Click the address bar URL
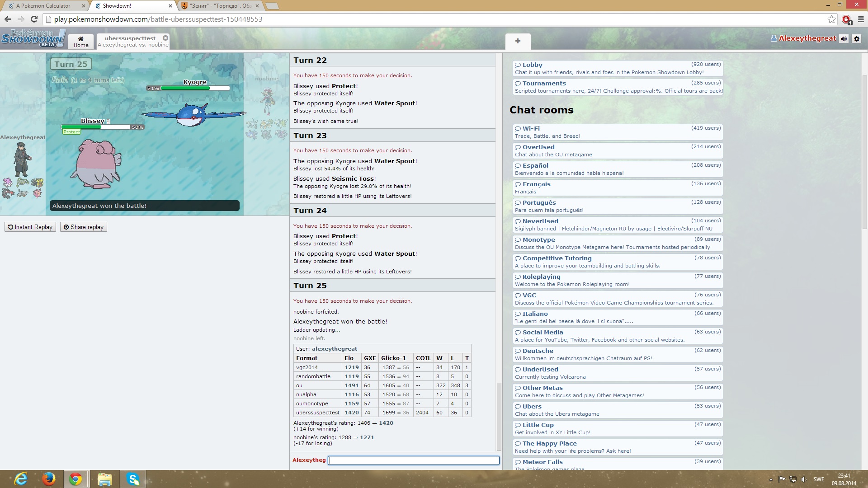 (x=158, y=19)
